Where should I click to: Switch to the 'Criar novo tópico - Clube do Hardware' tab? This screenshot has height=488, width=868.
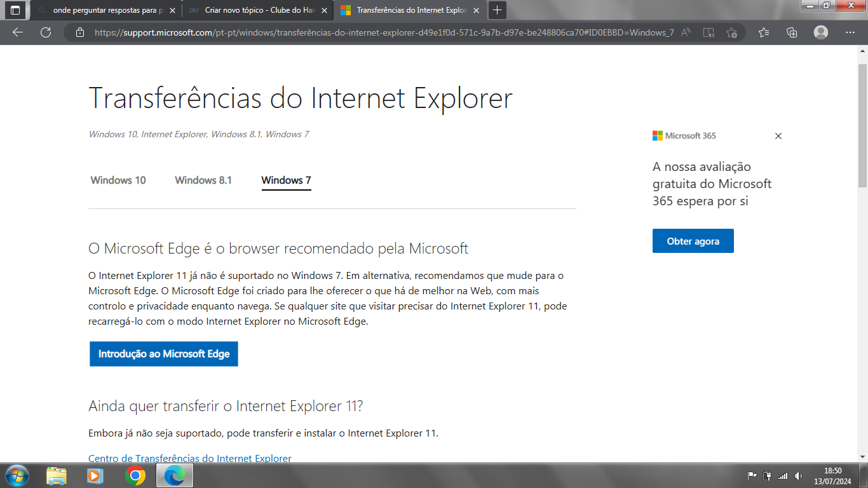258,10
